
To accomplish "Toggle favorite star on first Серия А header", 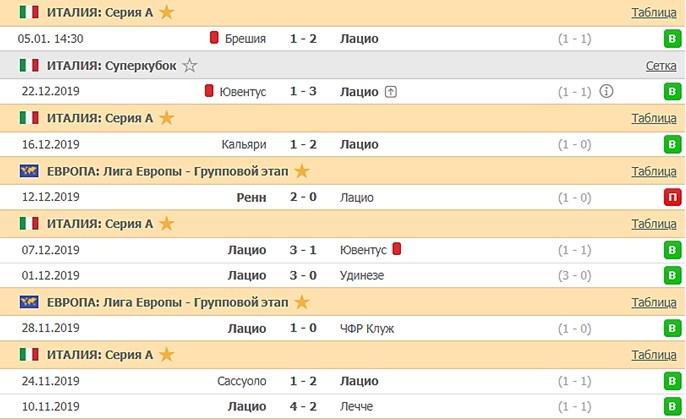I will click(x=167, y=12).
